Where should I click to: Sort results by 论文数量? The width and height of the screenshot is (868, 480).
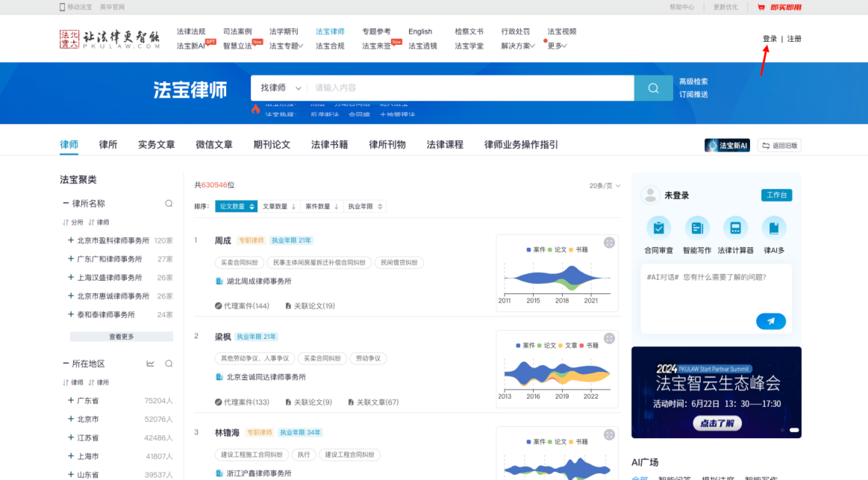pyautogui.click(x=237, y=207)
